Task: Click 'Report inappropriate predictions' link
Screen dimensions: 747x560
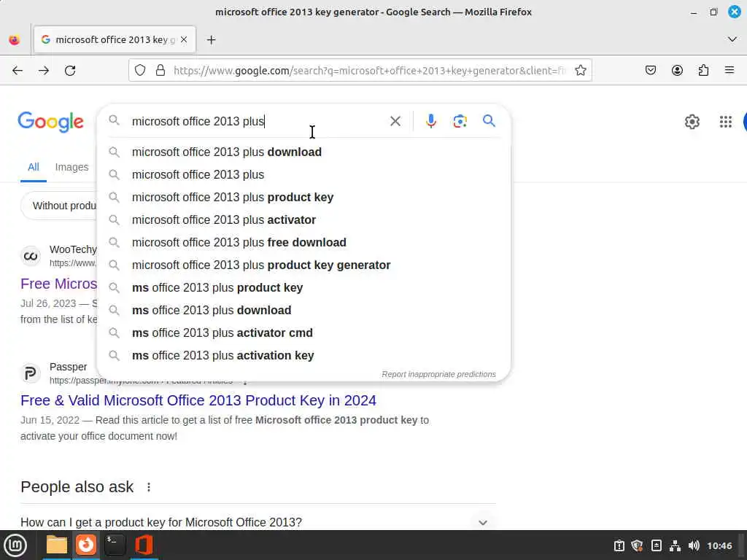Action: pyautogui.click(x=438, y=374)
